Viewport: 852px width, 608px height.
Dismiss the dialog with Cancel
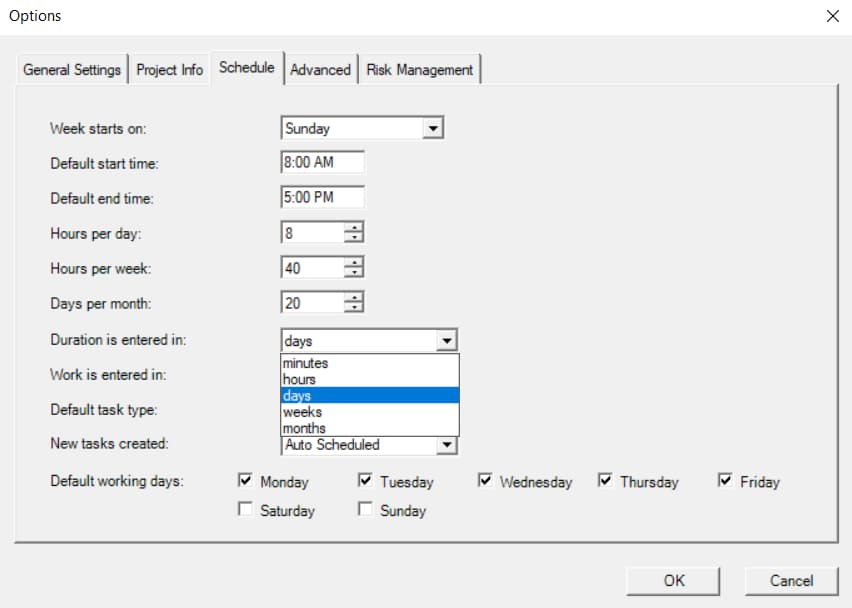791,580
